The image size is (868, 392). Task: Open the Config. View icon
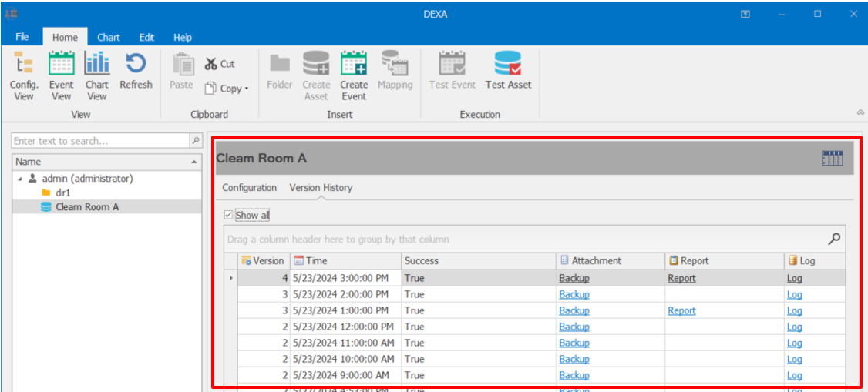point(24,64)
